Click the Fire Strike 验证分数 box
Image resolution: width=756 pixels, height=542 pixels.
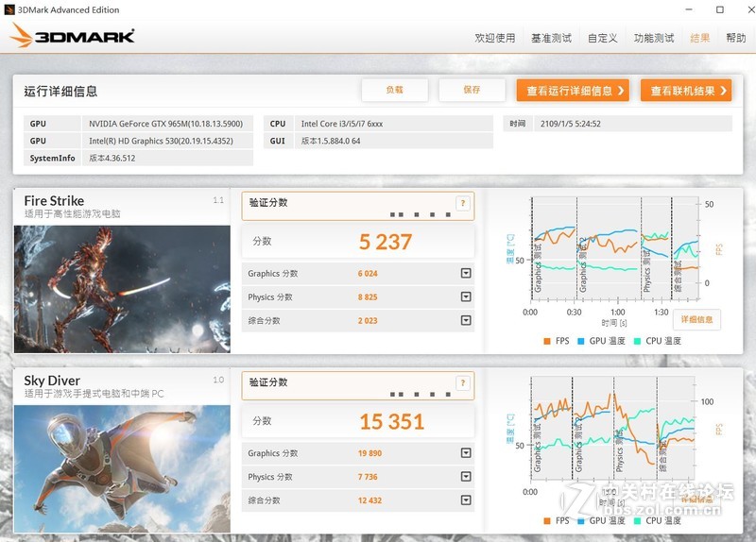point(358,206)
